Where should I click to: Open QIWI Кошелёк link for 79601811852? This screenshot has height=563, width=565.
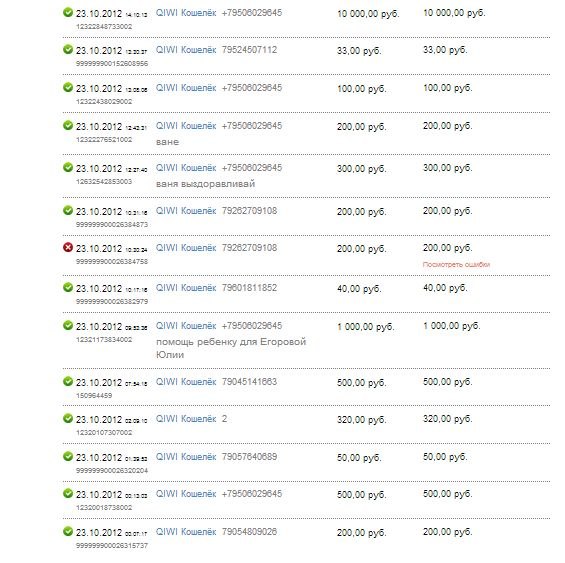pyautogui.click(x=186, y=288)
